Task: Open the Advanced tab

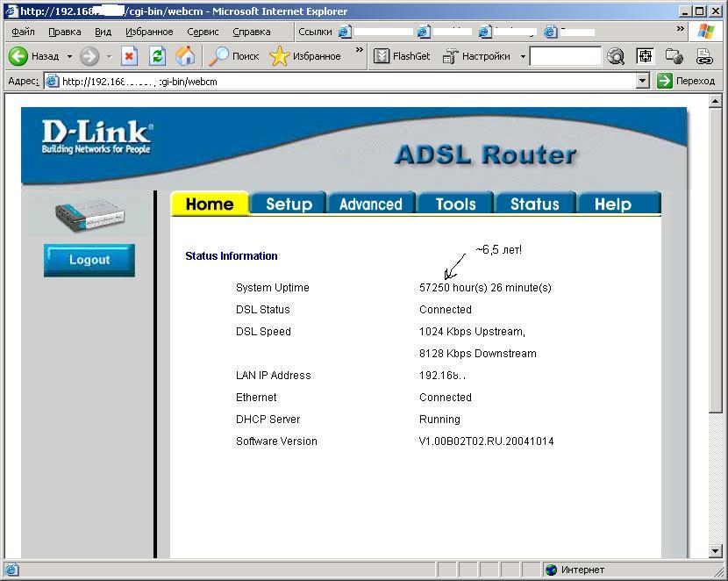Action: tap(370, 204)
